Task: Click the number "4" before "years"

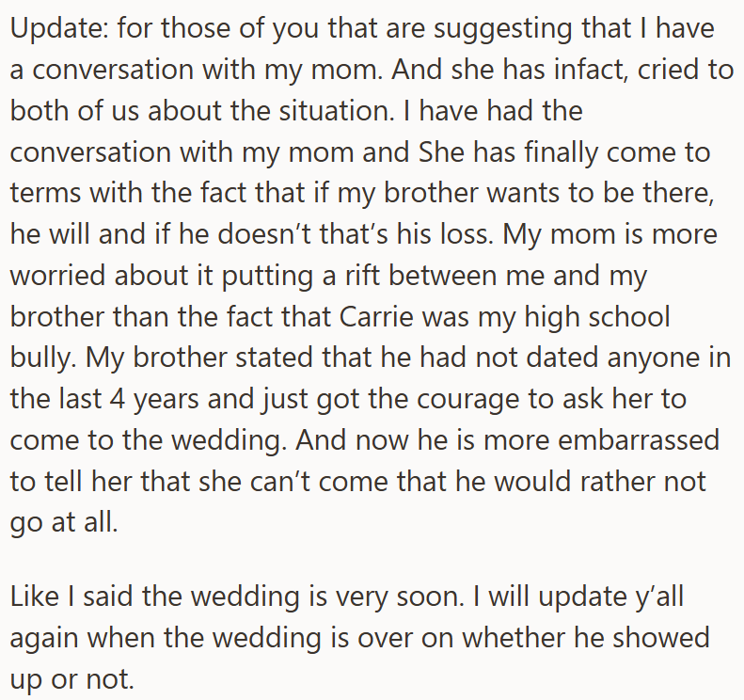Action: click(118, 399)
